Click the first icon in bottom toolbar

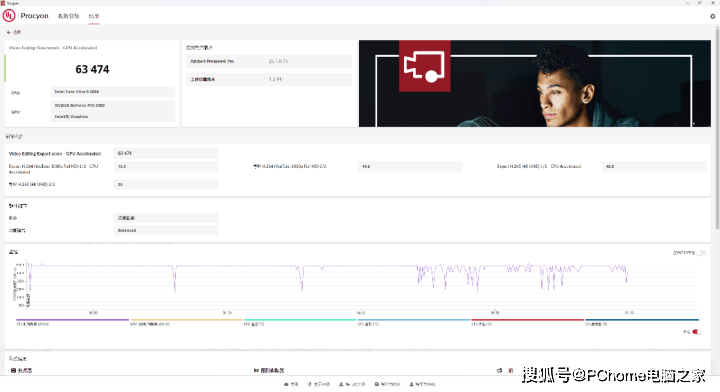286,384
